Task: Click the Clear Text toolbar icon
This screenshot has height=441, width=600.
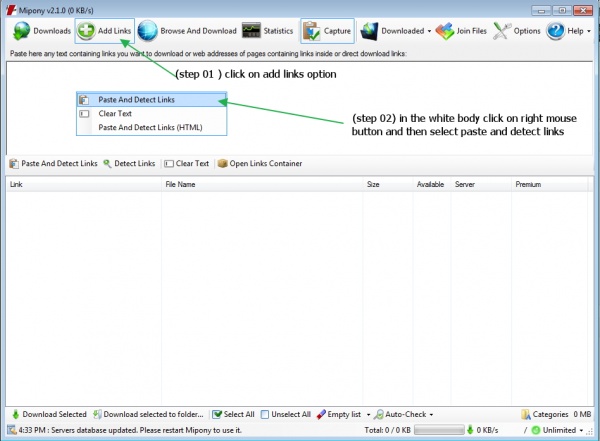Action: 169,164
